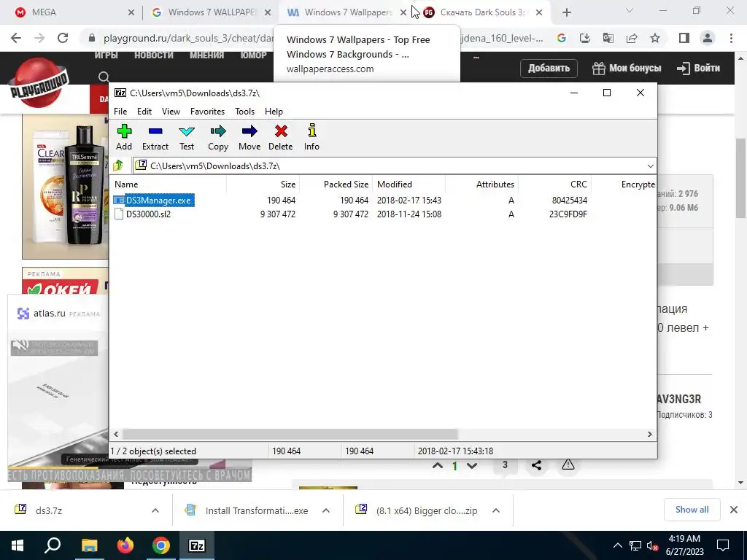Close the Скачать Dark Souls 3 tab
747x560 pixels.
539,12
